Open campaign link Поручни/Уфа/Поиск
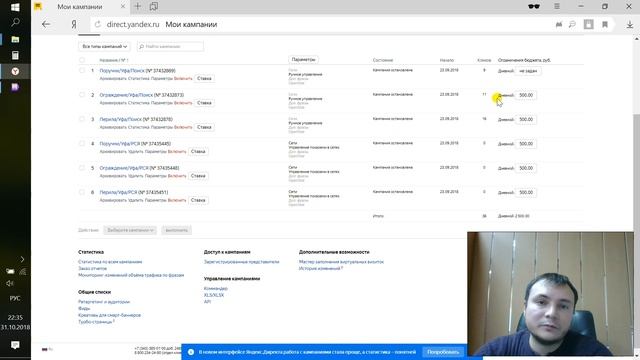 pyautogui.click(x=122, y=71)
